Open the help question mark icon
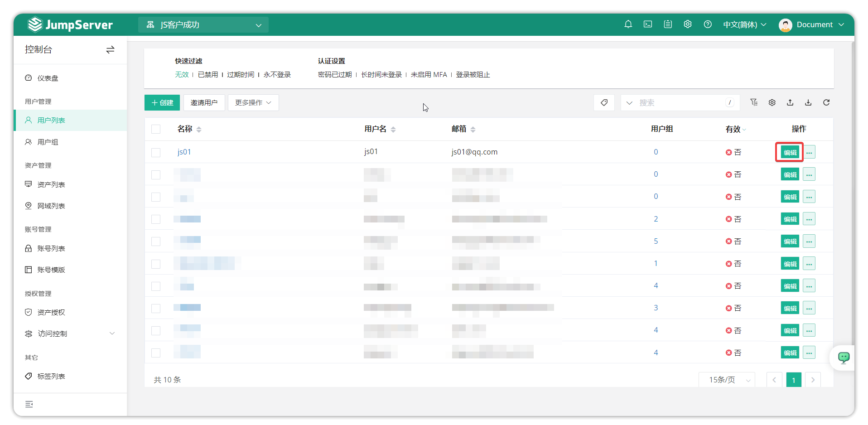Viewport: 868px width, 425px height. [x=708, y=24]
